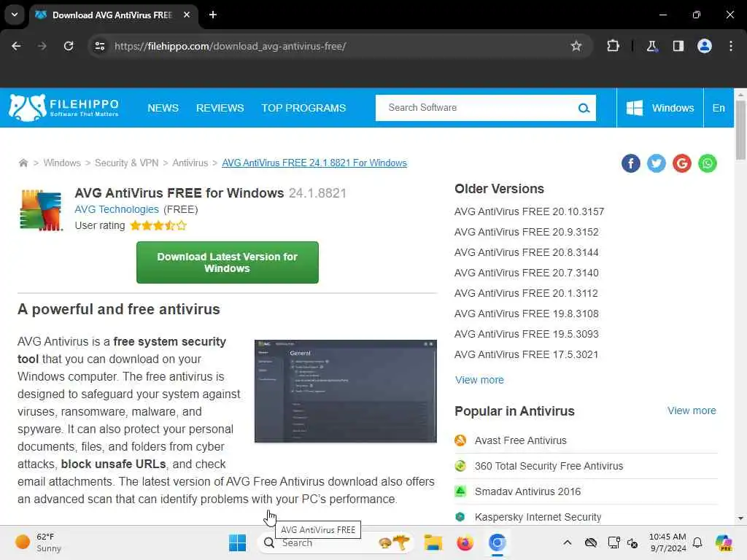Toggle the browser side panel icon
Screen dimensions: 747x560
point(678,46)
